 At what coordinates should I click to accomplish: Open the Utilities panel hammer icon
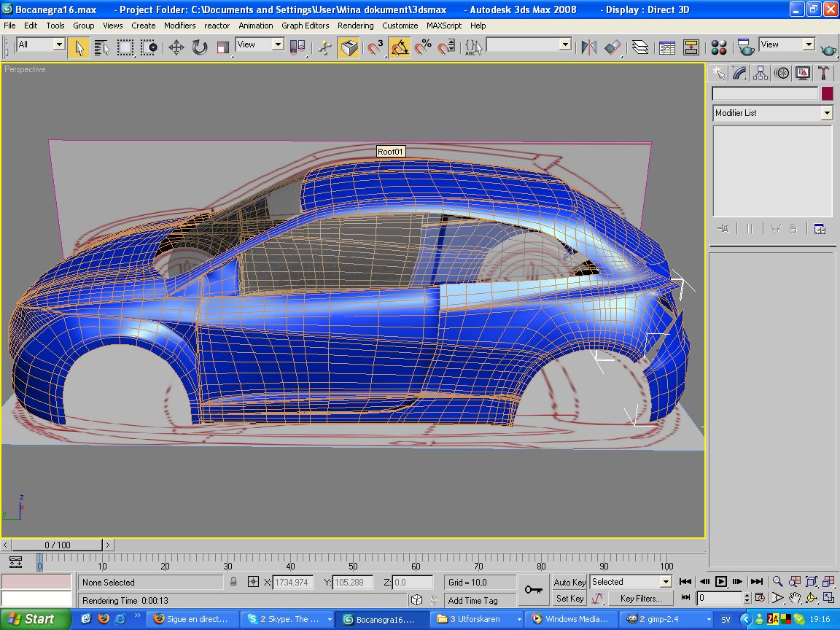click(823, 73)
